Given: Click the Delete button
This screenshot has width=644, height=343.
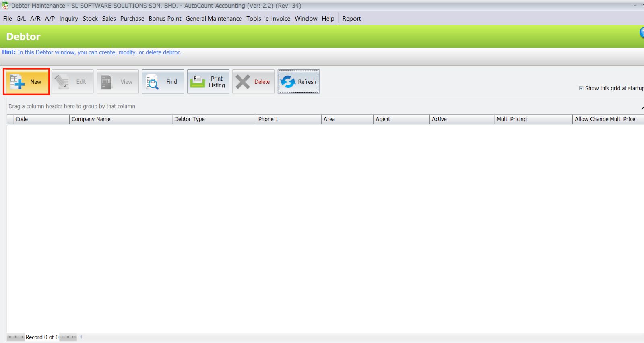Looking at the screenshot, I should (253, 82).
